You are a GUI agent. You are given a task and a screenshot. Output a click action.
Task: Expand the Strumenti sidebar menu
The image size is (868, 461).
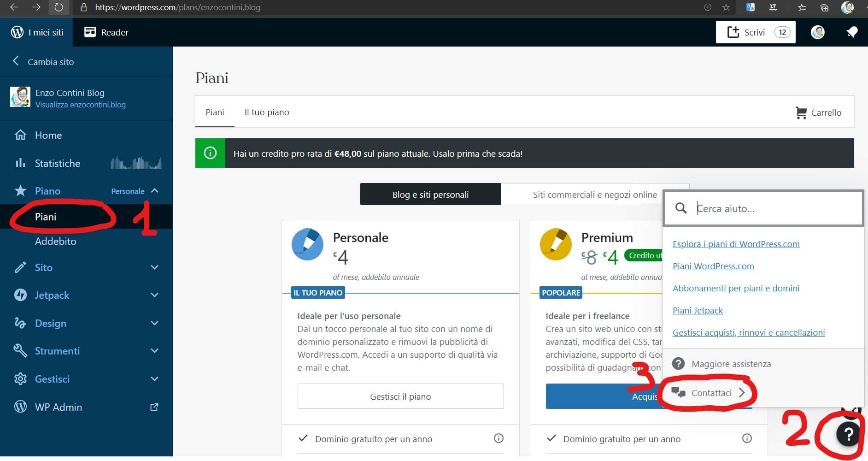tap(154, 351)
